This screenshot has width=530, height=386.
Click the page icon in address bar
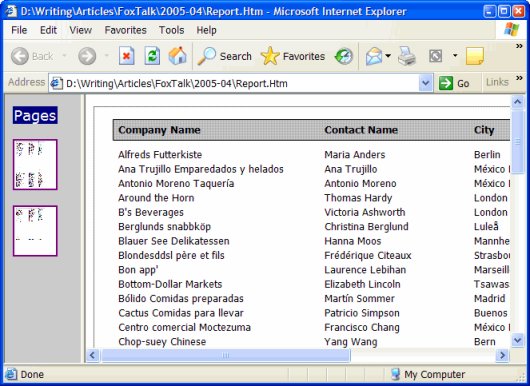pyautogui.click(x=56, y=83)
